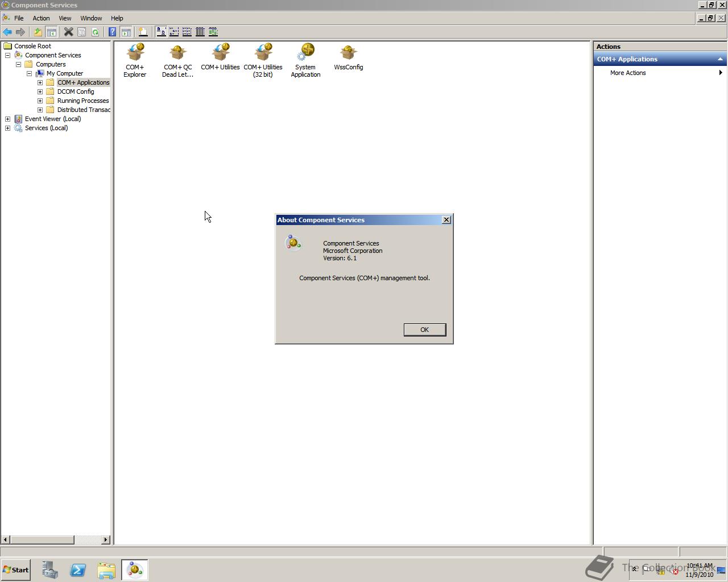Select Running Processes folder in tree
The image size is (728, 582).
pyautogui.click(x=83, y=101)
